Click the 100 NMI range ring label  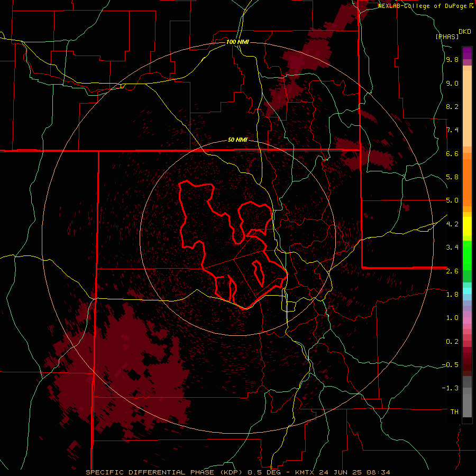tap(237, 42)
